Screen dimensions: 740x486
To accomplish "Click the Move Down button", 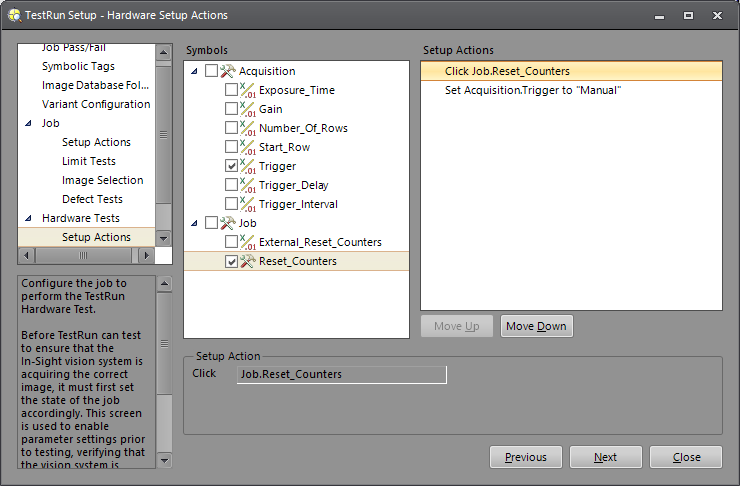I will tap(536, 327).
